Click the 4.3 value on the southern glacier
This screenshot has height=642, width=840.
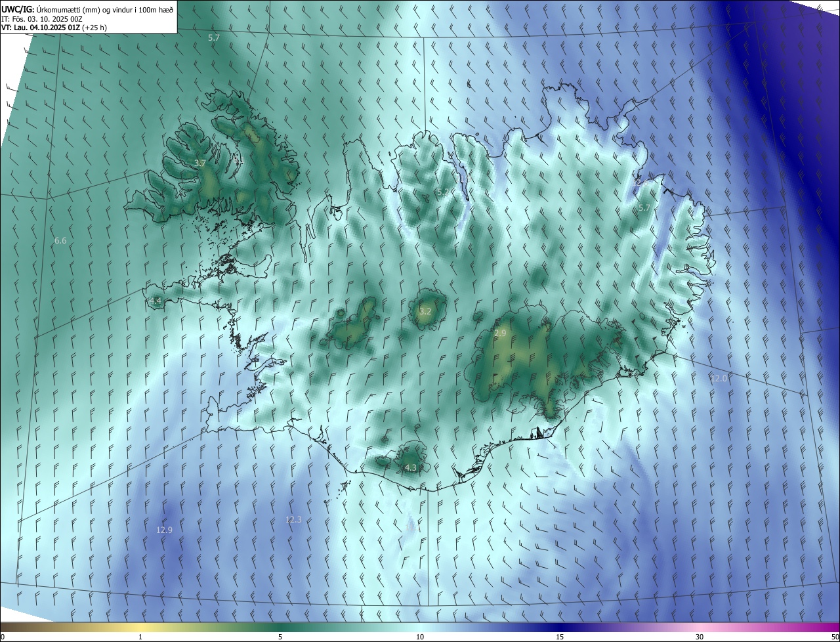point(410,468)
